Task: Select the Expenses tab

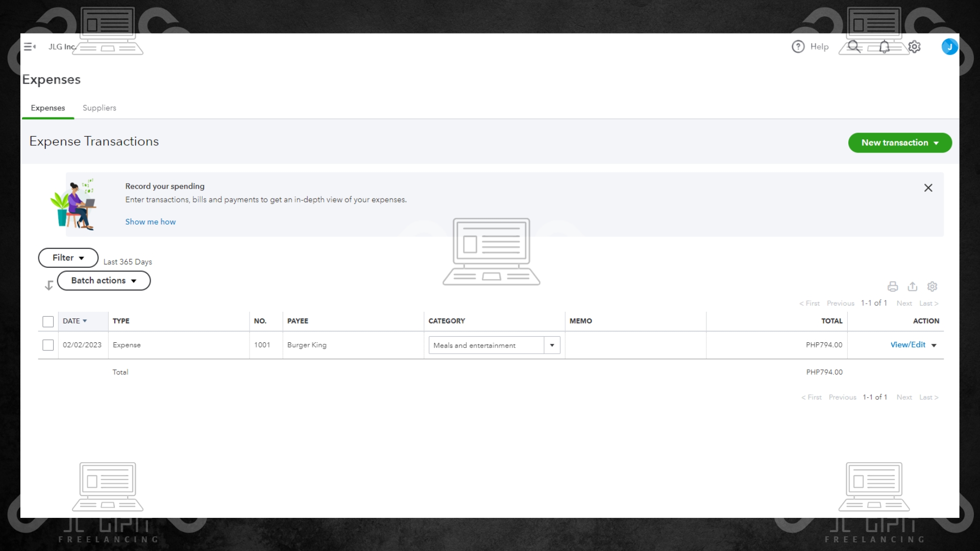Action: (47, 108)
